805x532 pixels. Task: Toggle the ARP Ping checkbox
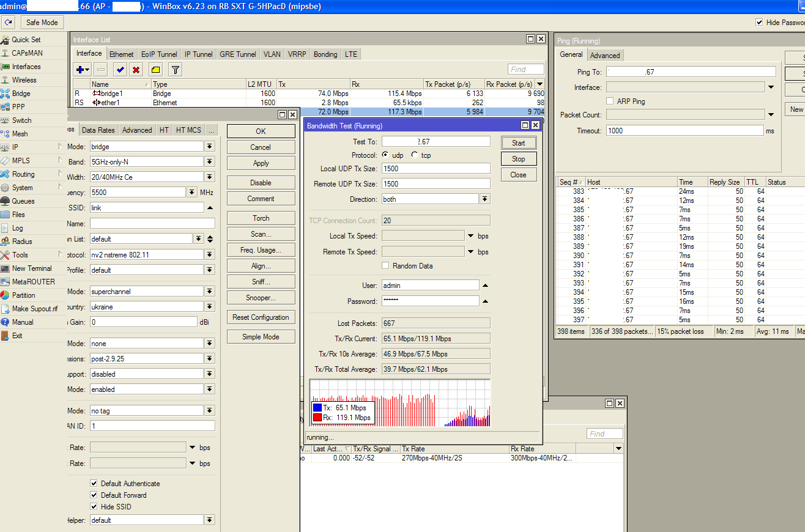(x=610, y=101)
